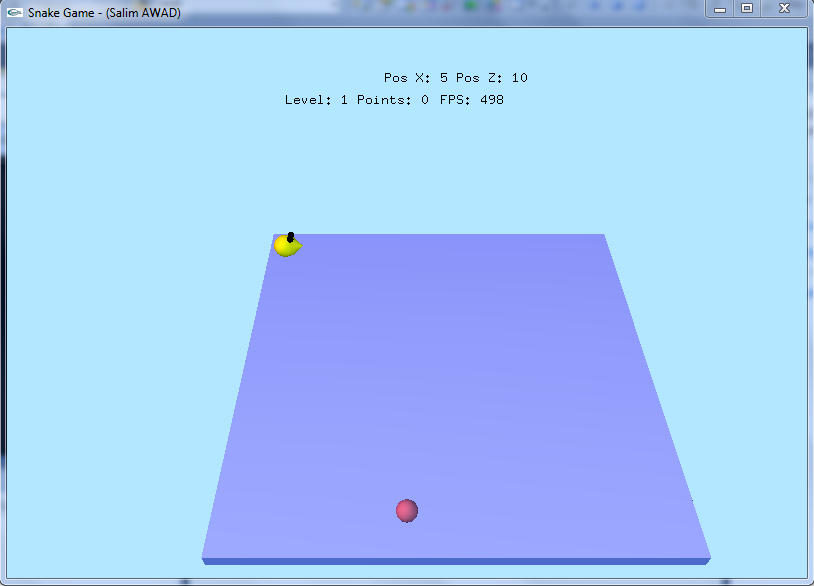This screenshot has width=814, height=586.
Task: Click the app icon in title bar
Action: click(15, 12)
